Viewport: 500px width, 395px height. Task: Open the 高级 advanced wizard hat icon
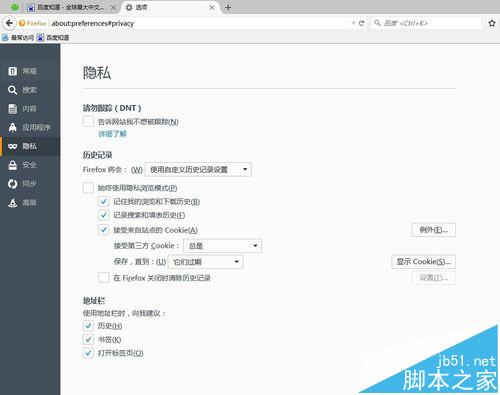[12, 202]
